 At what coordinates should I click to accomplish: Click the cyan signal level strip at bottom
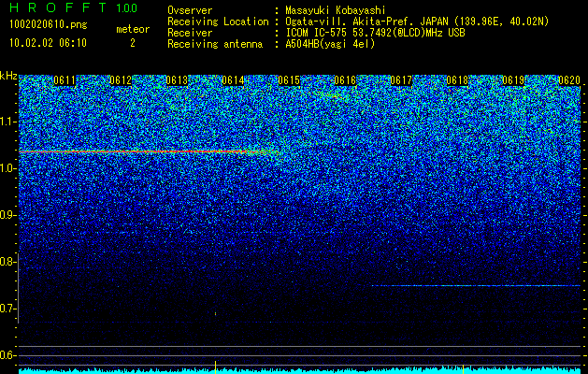[x=299, y=370]
